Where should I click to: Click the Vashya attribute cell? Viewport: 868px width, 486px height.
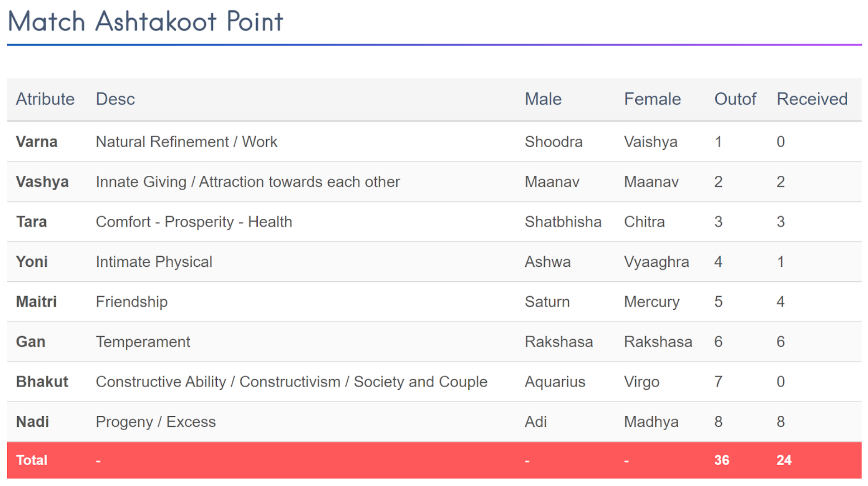tap(42, 182)
